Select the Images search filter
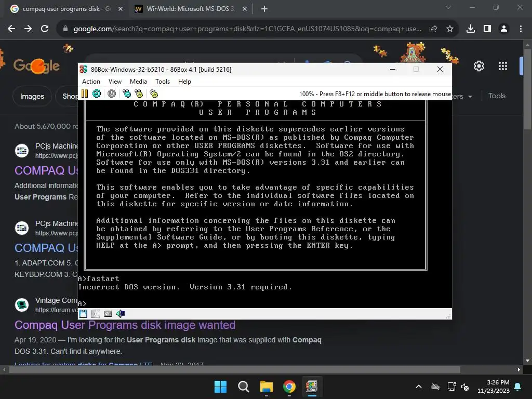 32,96
